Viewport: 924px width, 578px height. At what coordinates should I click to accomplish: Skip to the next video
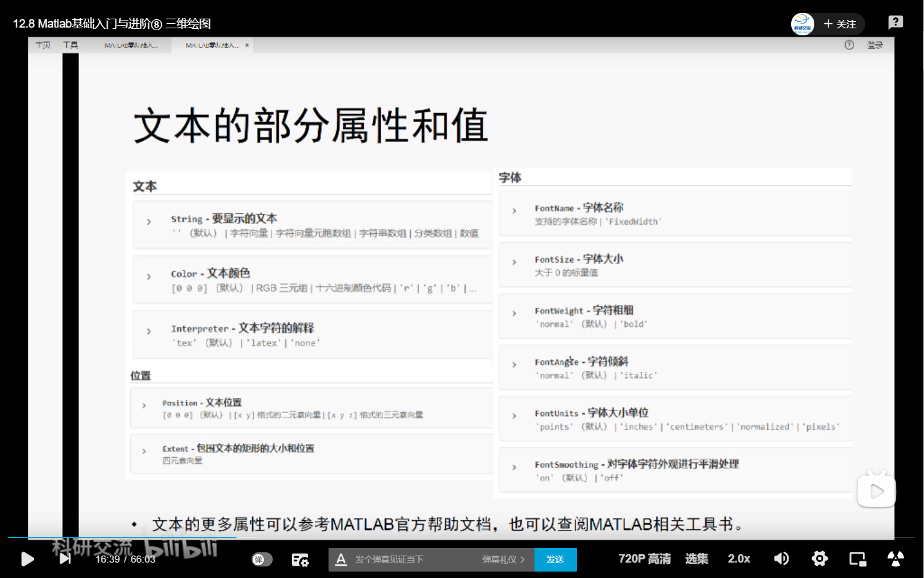65,558
